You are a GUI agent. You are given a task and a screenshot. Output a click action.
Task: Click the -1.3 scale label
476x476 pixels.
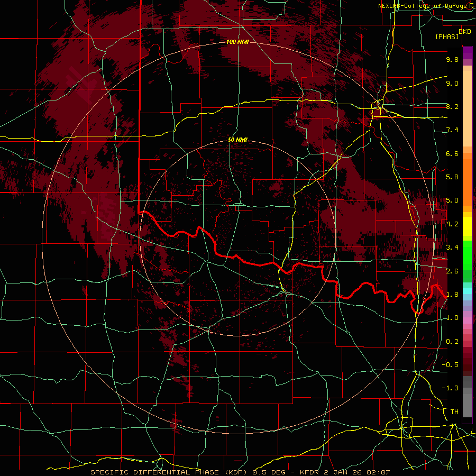(x=450, y=388)
